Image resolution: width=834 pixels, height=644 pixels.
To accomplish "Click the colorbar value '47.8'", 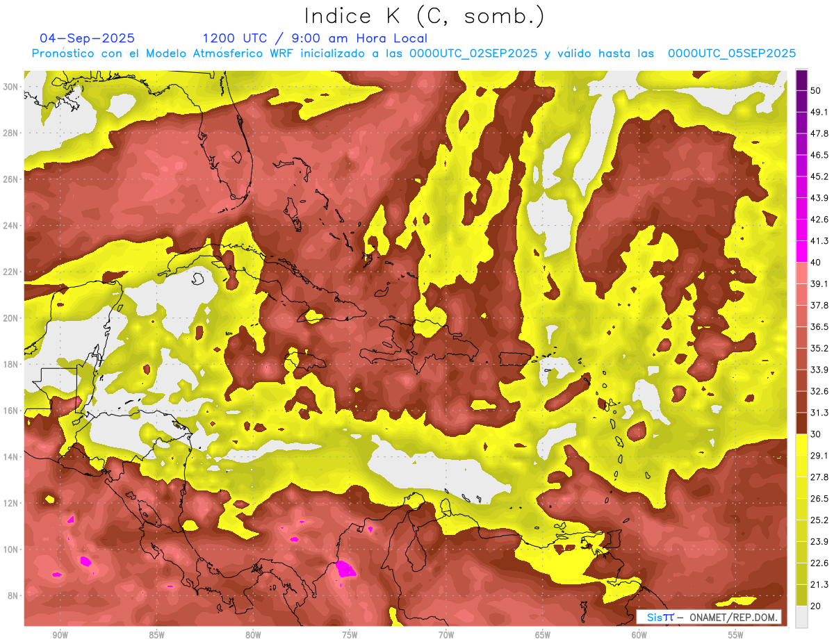I will pos(819,133).
